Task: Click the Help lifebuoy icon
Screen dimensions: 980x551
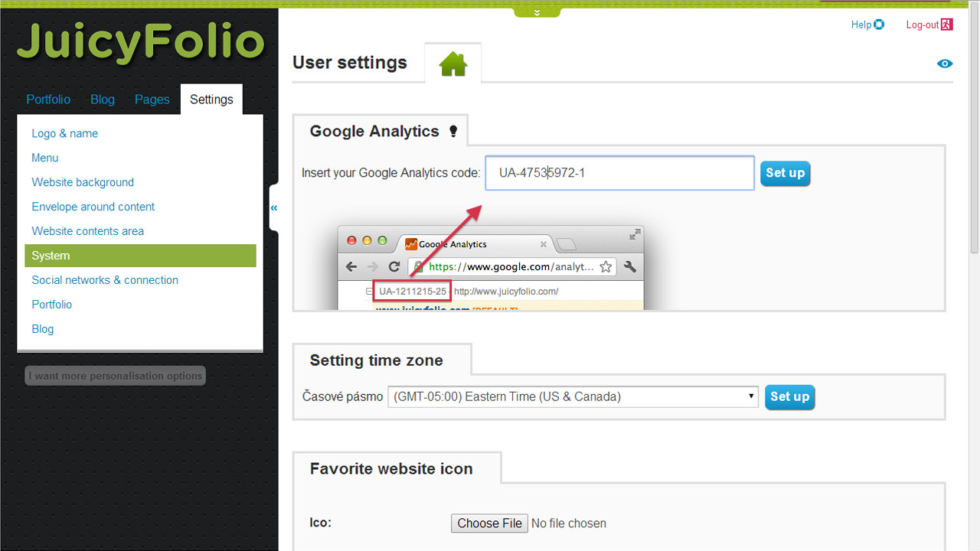Action: coord(879,24)
